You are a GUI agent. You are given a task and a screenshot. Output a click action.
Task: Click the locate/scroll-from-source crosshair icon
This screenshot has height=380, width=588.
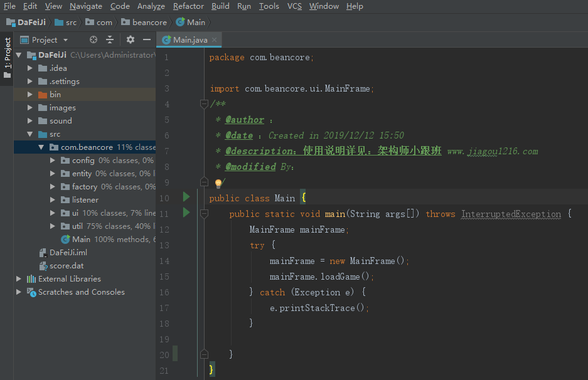coord(94,40)
